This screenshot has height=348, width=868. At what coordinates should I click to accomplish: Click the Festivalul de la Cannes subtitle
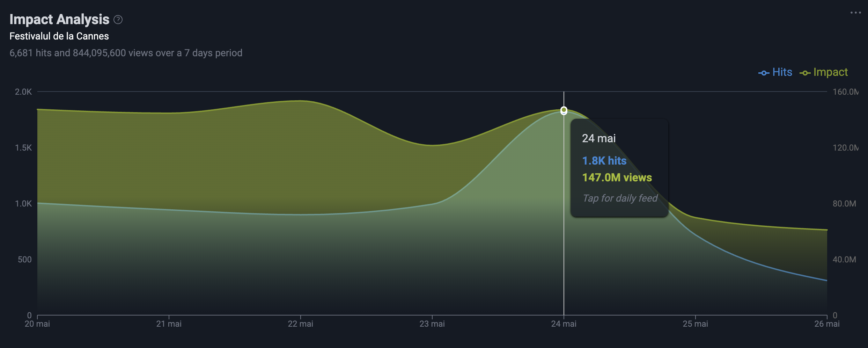coord(59,36)
